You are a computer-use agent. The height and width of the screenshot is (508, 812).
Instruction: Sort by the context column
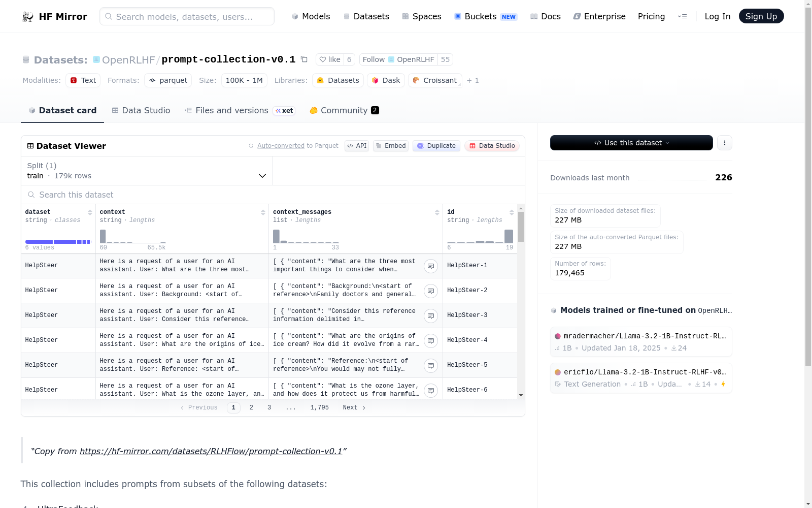[263, 212]
